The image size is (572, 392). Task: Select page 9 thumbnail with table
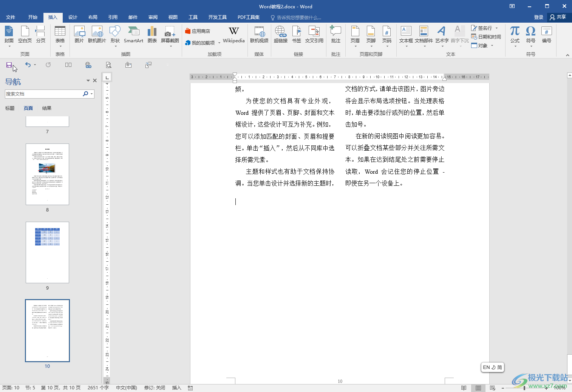click(x=48, y=252)
